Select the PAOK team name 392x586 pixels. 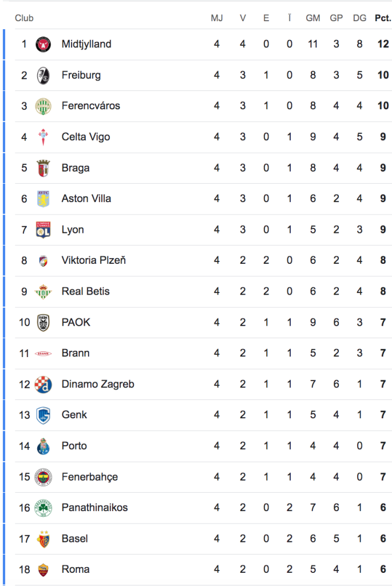coord(76,323)
